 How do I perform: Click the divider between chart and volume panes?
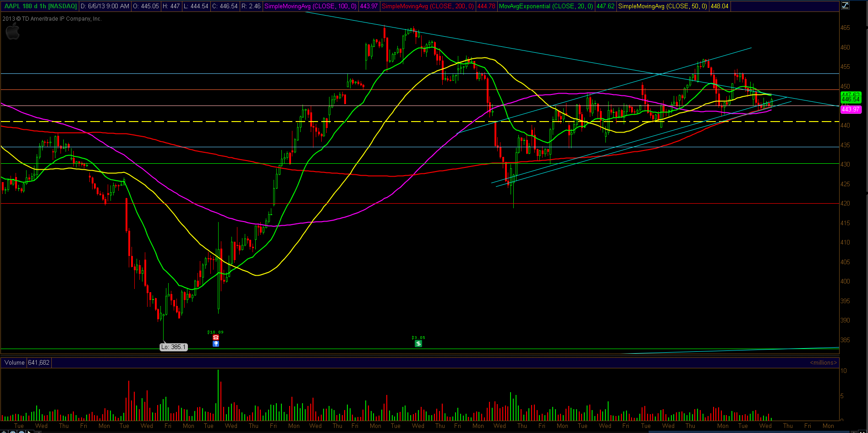pos(420,355)
